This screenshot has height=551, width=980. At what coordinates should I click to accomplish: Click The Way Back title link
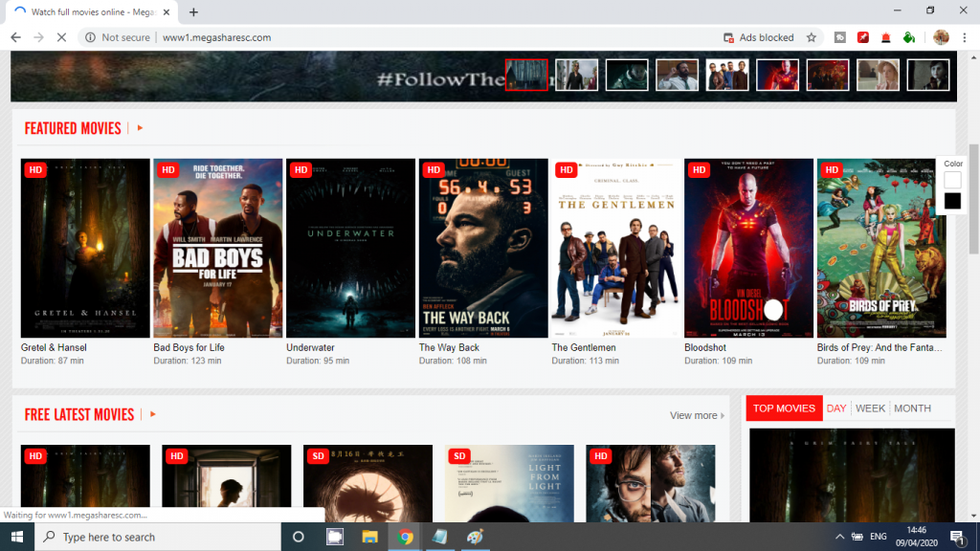[449, 347]
